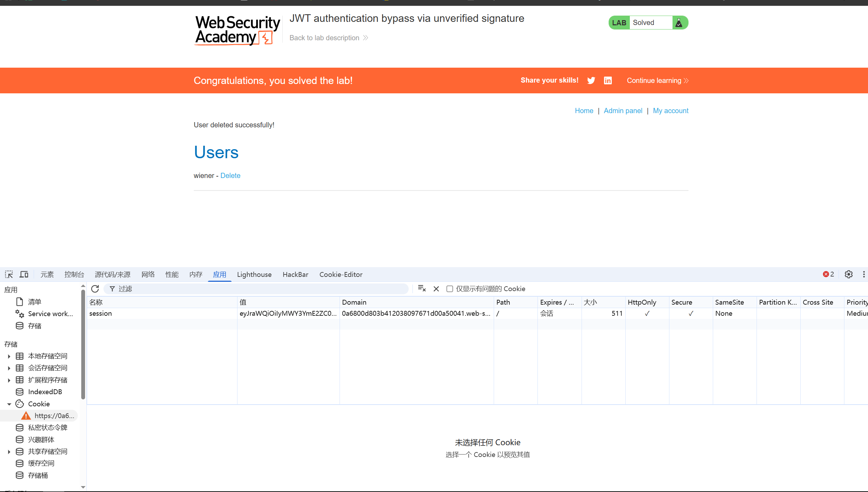Open the Cookie-Editor tab

341,274
